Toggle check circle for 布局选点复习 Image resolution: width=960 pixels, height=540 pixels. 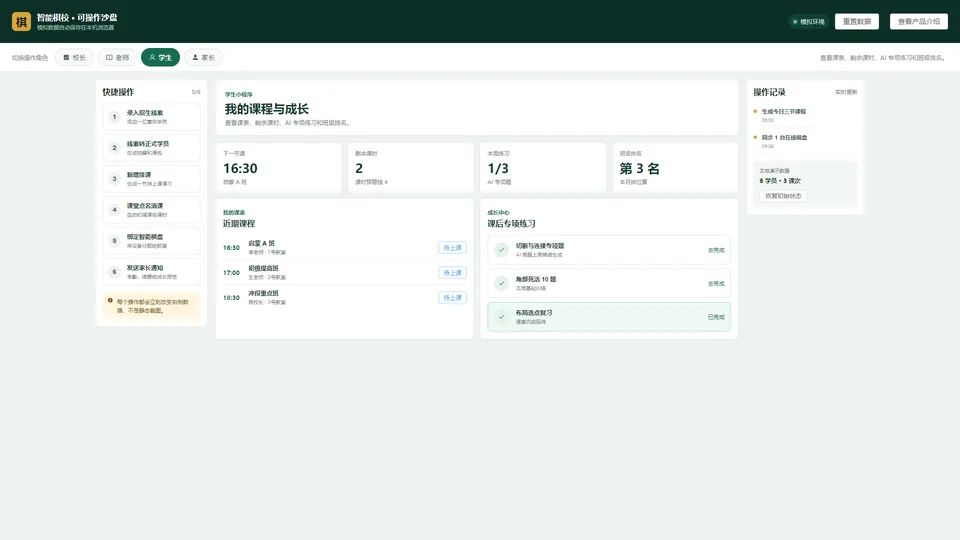click(501, 317)
